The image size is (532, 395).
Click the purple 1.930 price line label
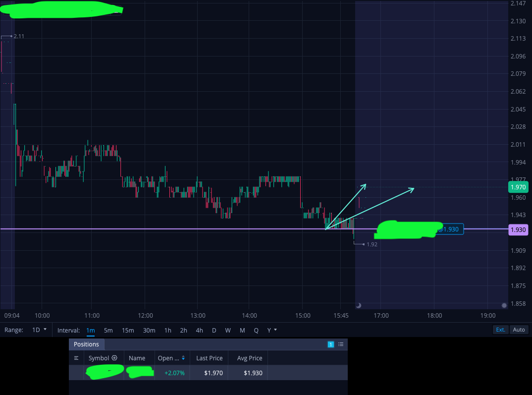click(x=518, y=230)
